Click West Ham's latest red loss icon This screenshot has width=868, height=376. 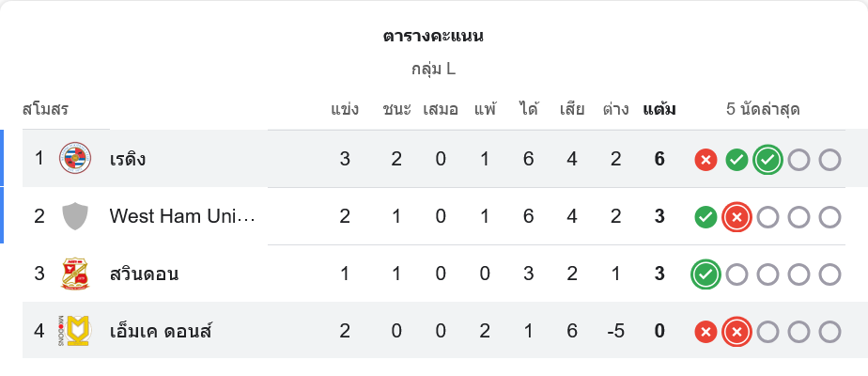tap(736, 217)
